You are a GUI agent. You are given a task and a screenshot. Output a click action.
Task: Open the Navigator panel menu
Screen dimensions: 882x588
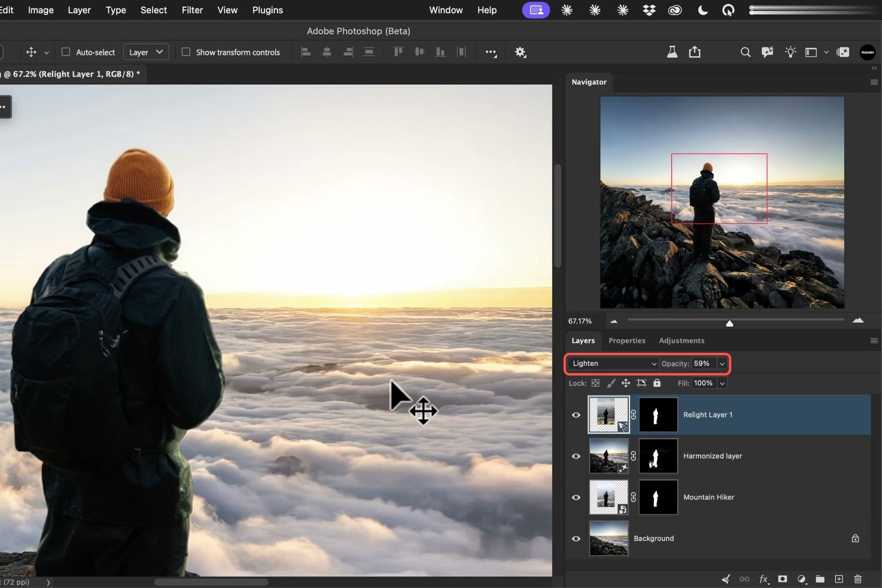(x=874, y=82)
